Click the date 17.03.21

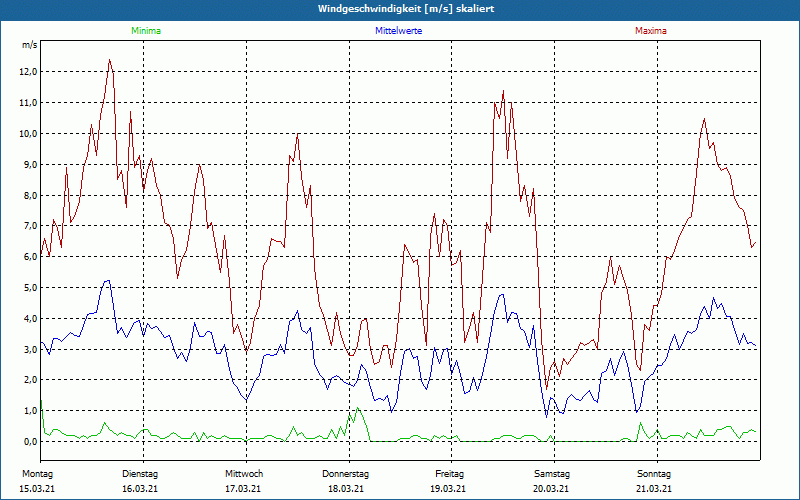(243, 489)
